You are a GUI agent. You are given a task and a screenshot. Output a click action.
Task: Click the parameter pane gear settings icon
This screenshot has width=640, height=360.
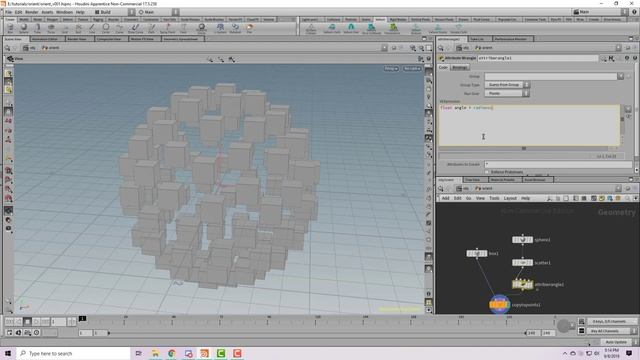(603, 58)
